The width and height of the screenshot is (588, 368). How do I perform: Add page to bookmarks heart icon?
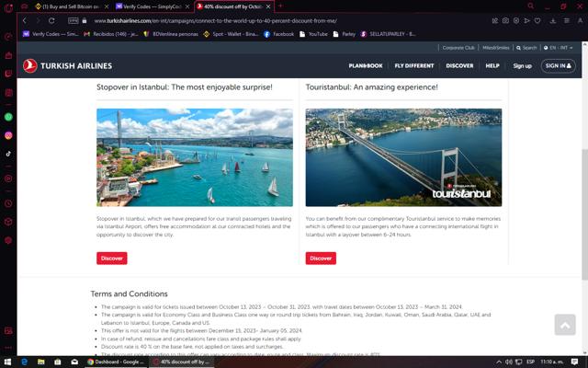(537, 20)
